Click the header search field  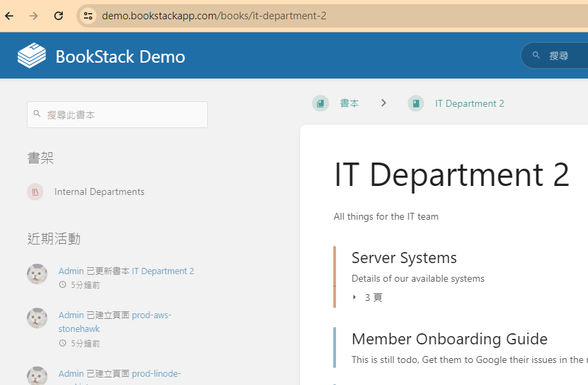[x=555, y=56]
